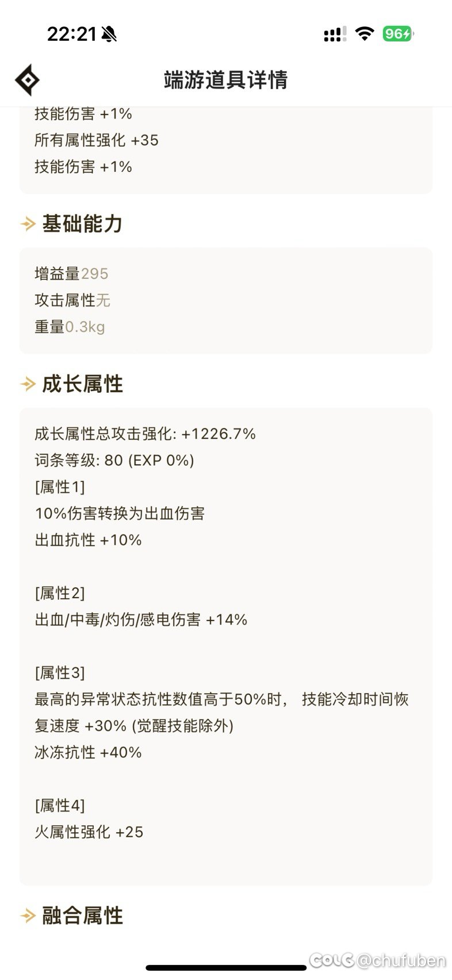This screenshot has width=452, height=980.
Task: Select the 融合属性 section heading
Action: click(x=82, y=915)
